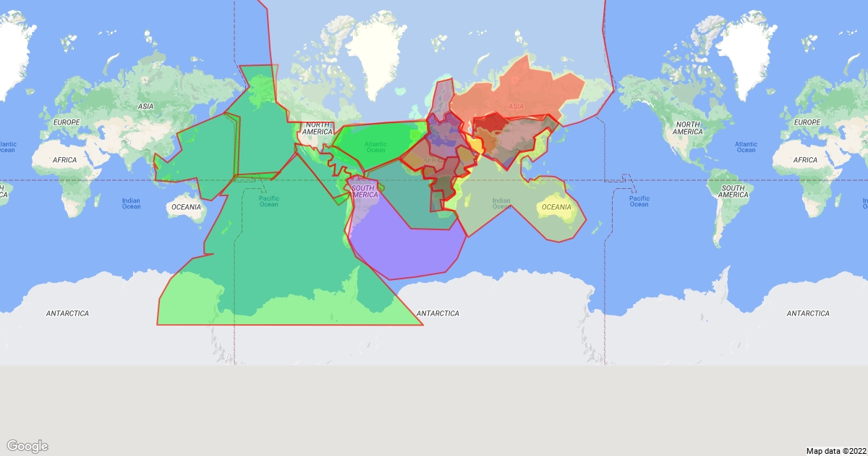868x456 pixels.
Task: Click the Atlantic Ocean label inside bright green polygon
Action: click(x=375, y=147)
